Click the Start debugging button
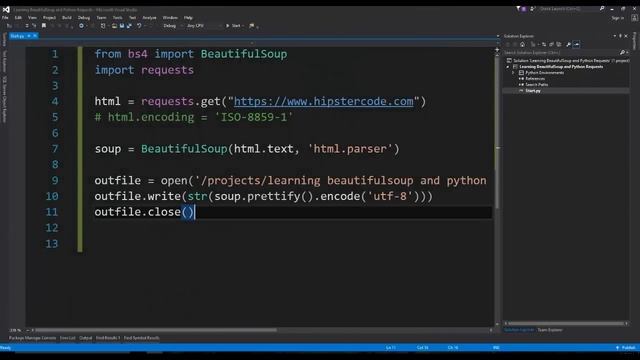This screenshot has width=640, height=360. tap(234, 26)
